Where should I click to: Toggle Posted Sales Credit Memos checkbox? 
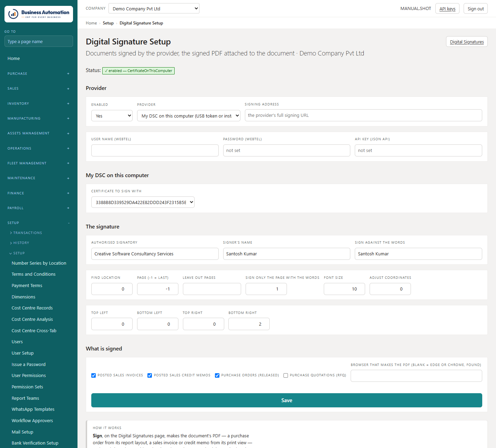point(149,375)
